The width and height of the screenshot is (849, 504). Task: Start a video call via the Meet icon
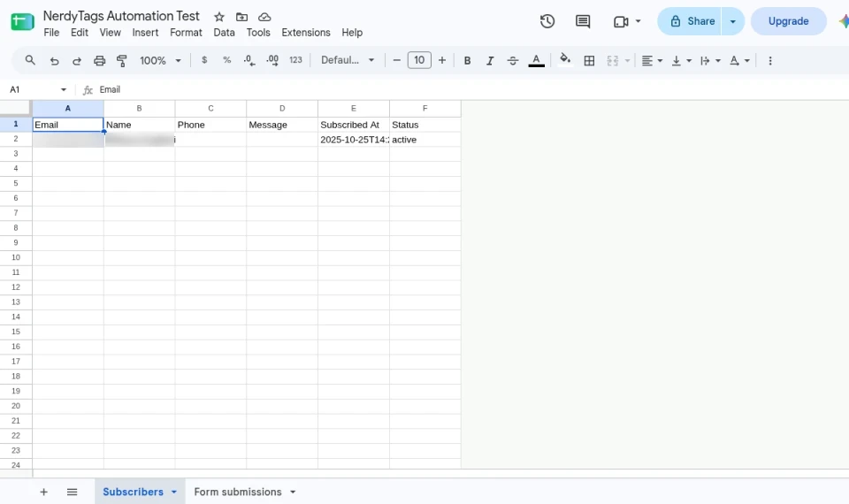coord(621,21)
